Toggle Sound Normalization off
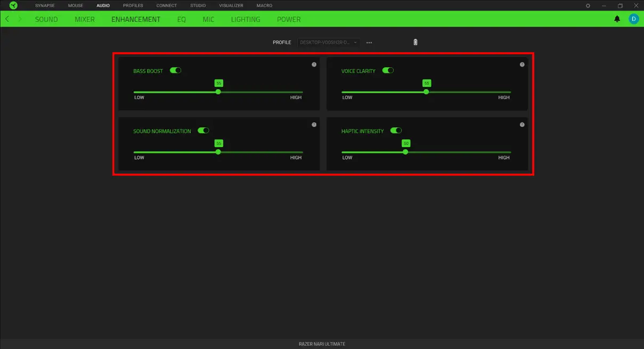Image resolution: width=644 pixels, height=349 pixels. pyautogui.click(x=203, y=130)
